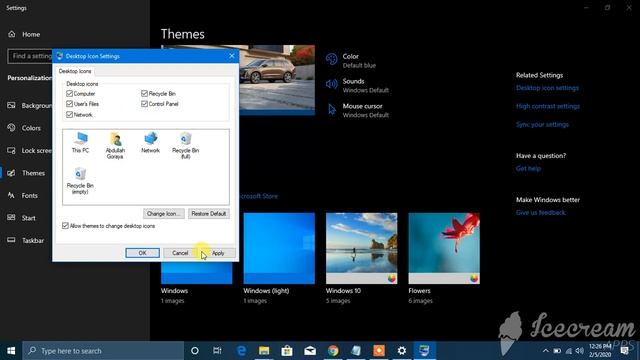Click the Change Icon button

163,213
